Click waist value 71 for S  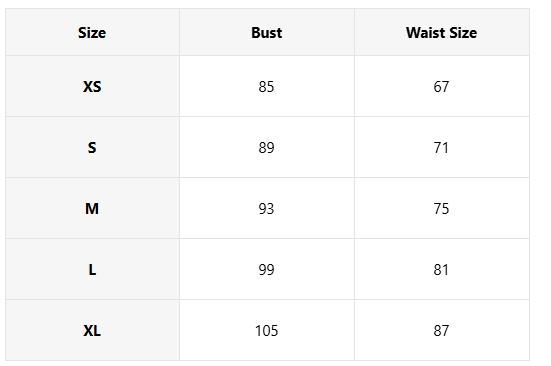point(441,148)
